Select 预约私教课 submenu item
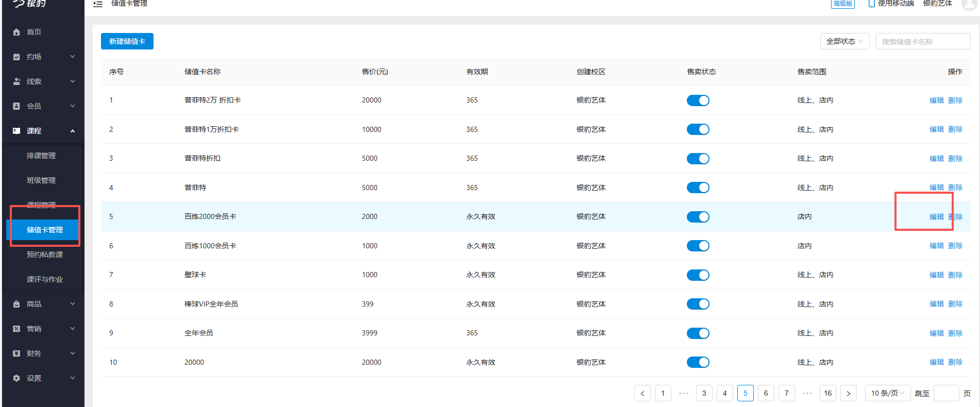980x407 pixels. (45, 255)
